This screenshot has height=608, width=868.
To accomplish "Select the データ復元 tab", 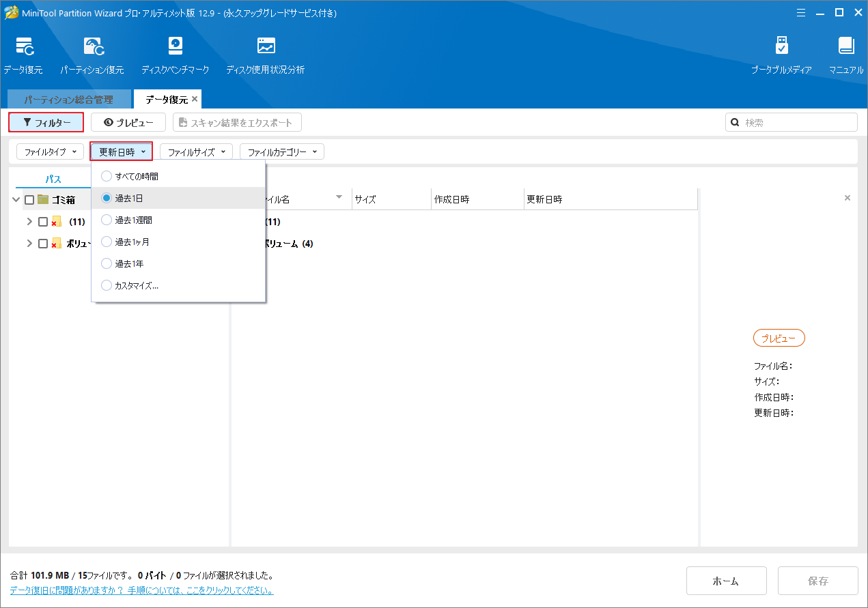I will [x=166, y=99].
